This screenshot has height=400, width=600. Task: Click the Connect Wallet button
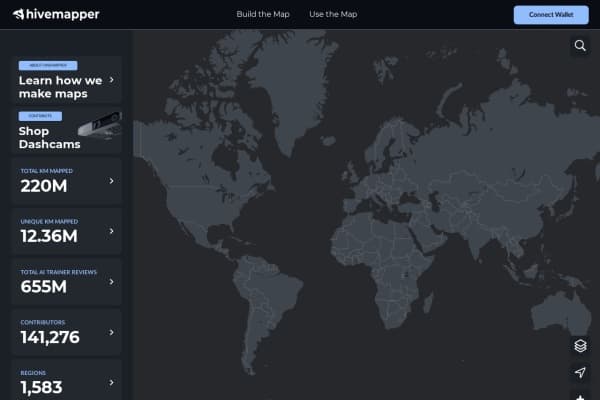pos(551,15)
